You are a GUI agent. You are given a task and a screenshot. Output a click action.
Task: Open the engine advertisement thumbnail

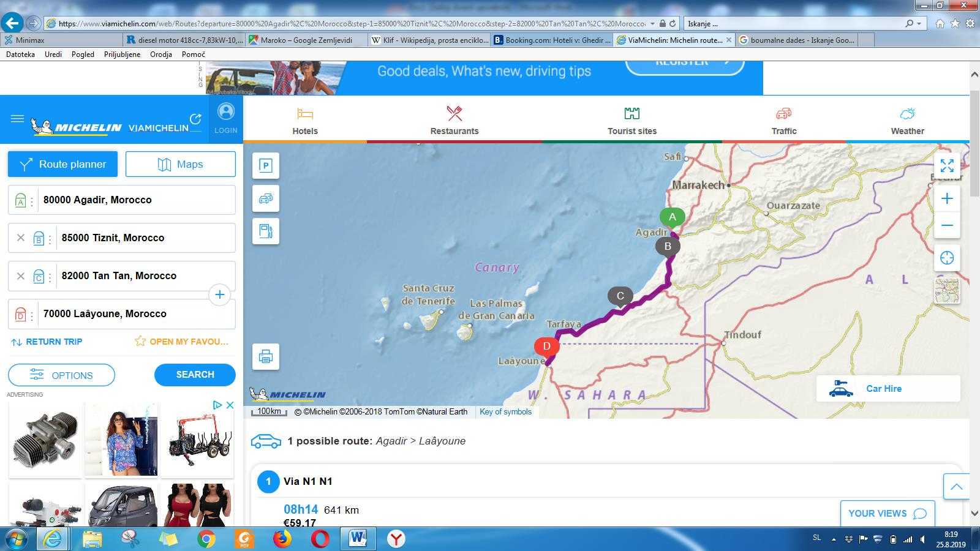click(45, 440)
